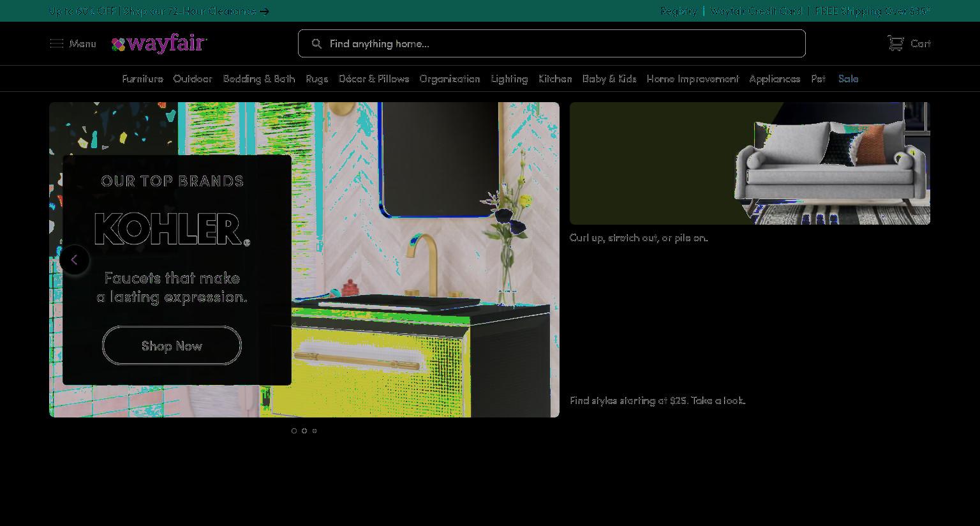Open the Outdoor category

193,79
